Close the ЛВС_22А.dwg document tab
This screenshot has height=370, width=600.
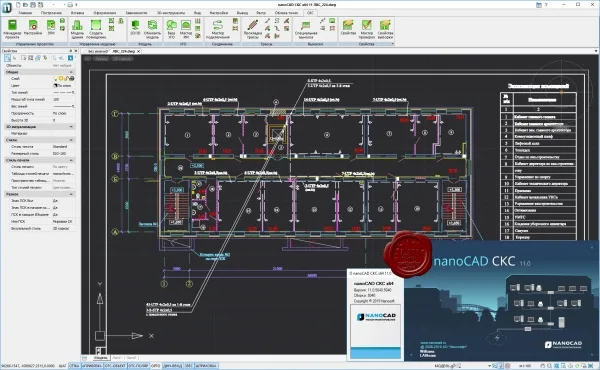[139, 51]
